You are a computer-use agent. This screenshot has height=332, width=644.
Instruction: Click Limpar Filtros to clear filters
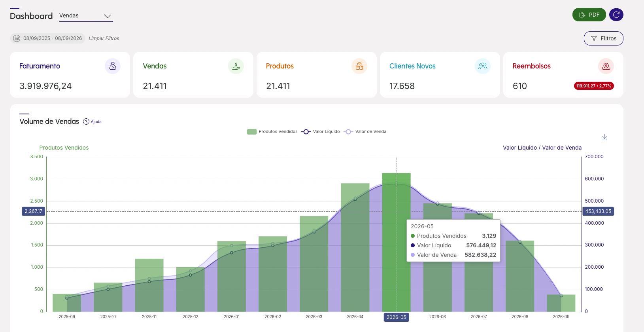[x=104, y=38]
